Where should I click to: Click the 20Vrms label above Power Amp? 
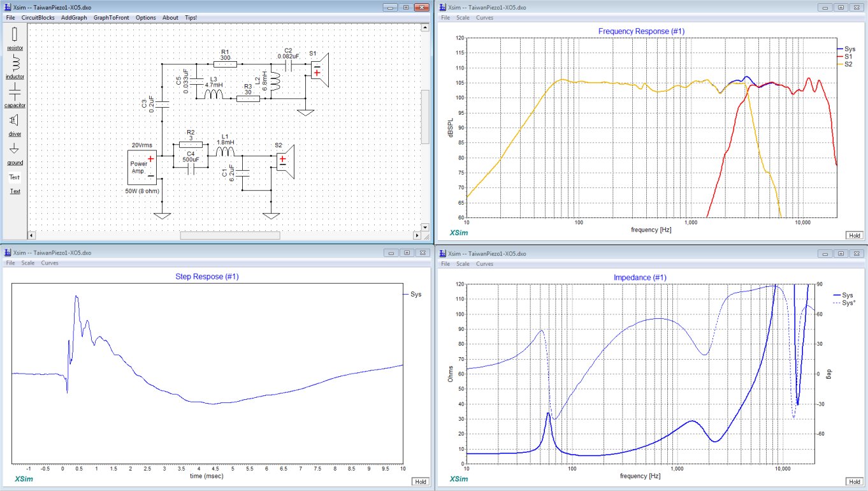click(x=142, y=145)
